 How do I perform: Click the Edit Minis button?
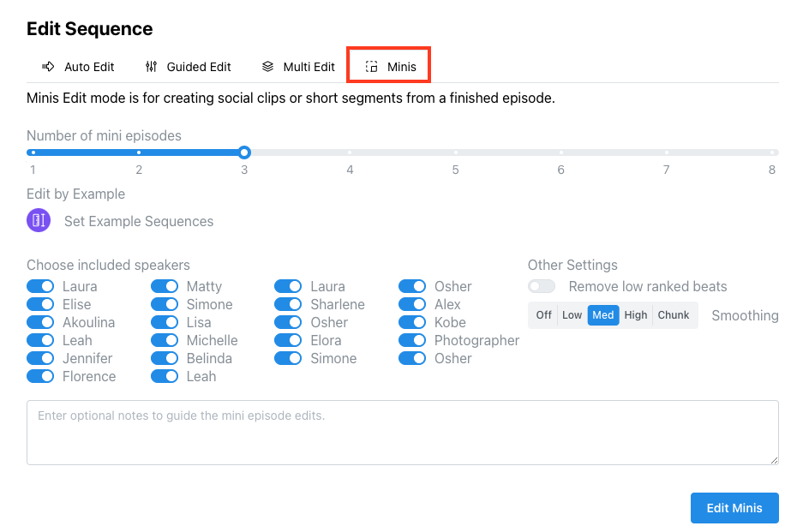tap(734, 508)
